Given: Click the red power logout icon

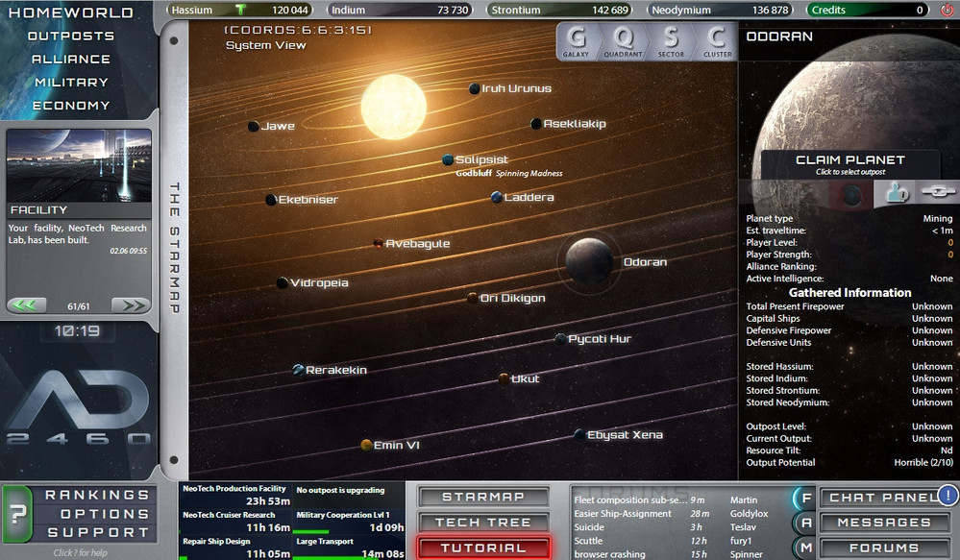Looking at the screenshot, I should click(x=948, y=10).
